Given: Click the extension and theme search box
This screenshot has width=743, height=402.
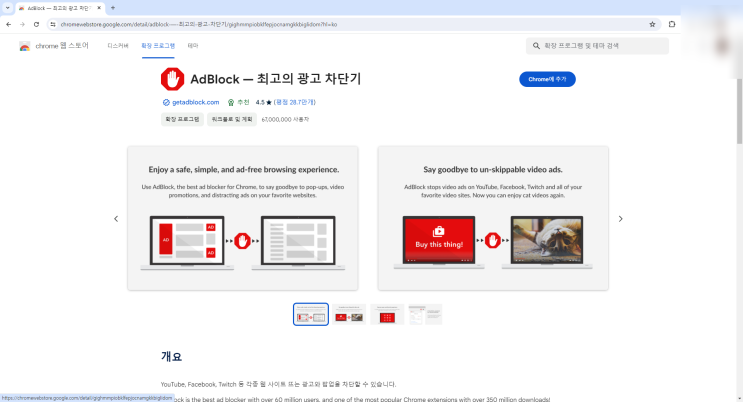Looking at the screenshot, I should pos(598,46).
